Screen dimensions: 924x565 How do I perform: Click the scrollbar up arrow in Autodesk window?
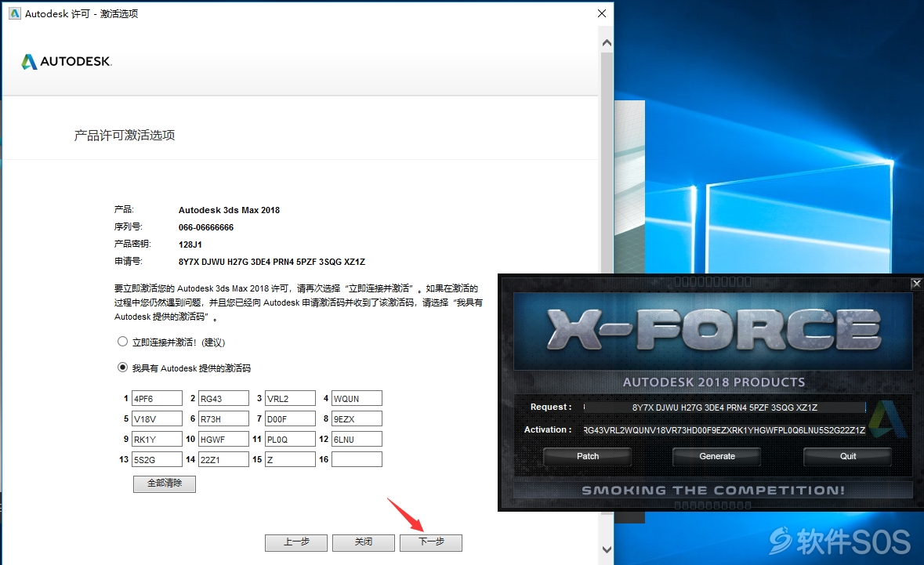(x=607, y=43)
